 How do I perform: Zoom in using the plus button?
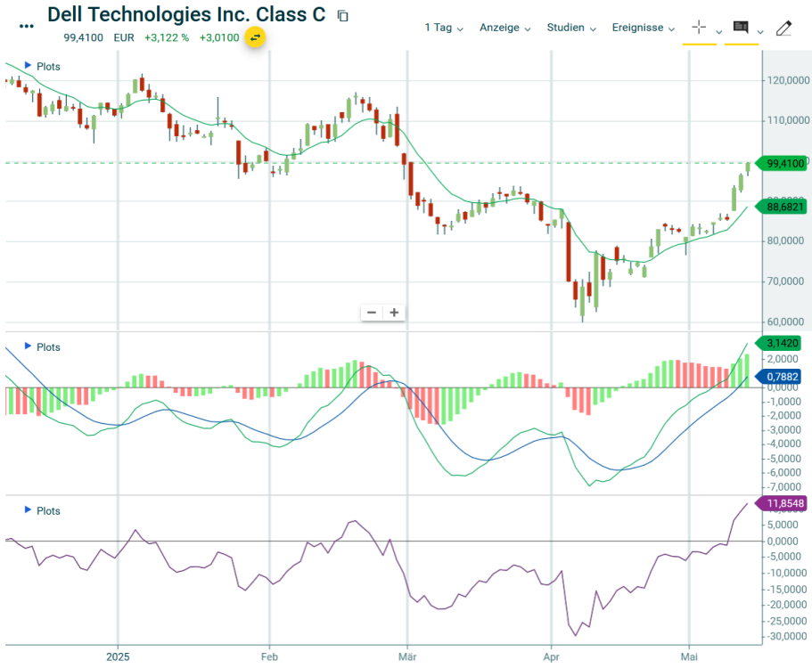[x=394, y=313]
